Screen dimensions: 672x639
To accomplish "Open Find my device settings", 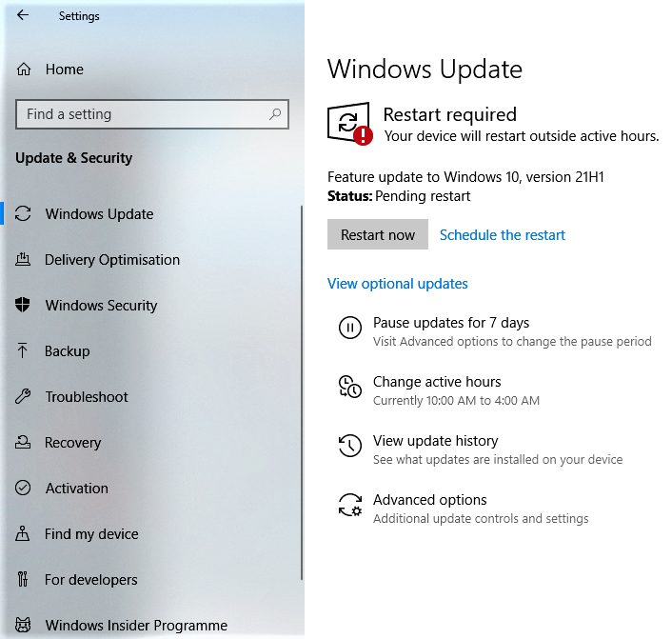I will tap(91, 534).
